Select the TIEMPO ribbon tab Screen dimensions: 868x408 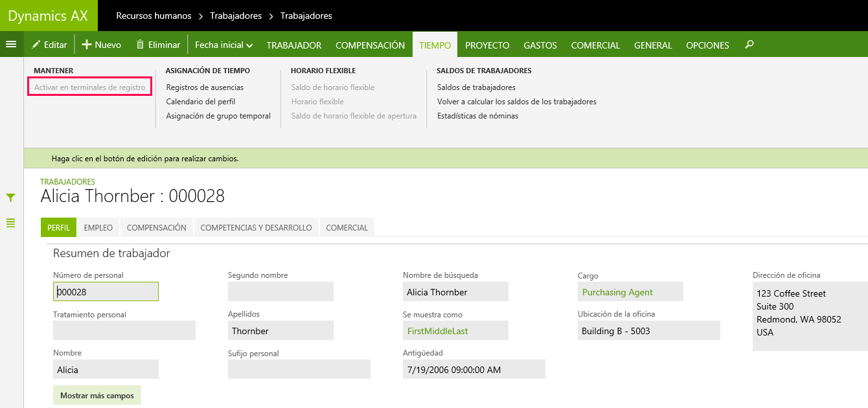435,45
